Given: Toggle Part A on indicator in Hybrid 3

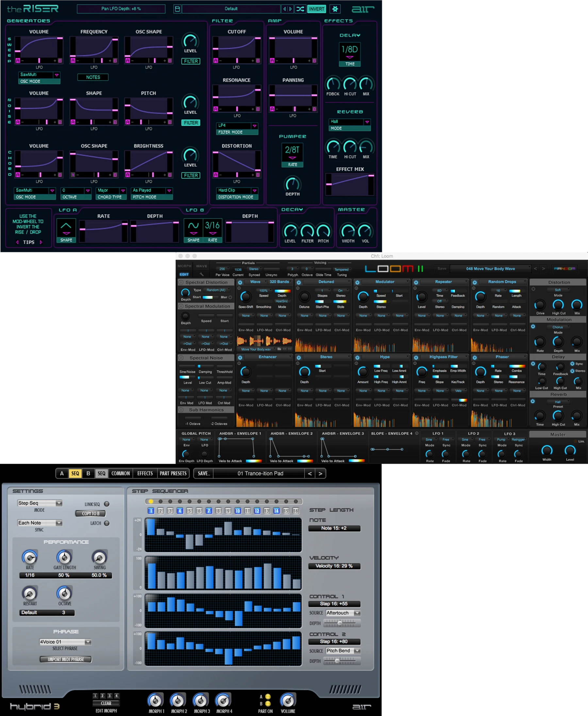Looking at the screenshot, I should click(x=268, y=697).
